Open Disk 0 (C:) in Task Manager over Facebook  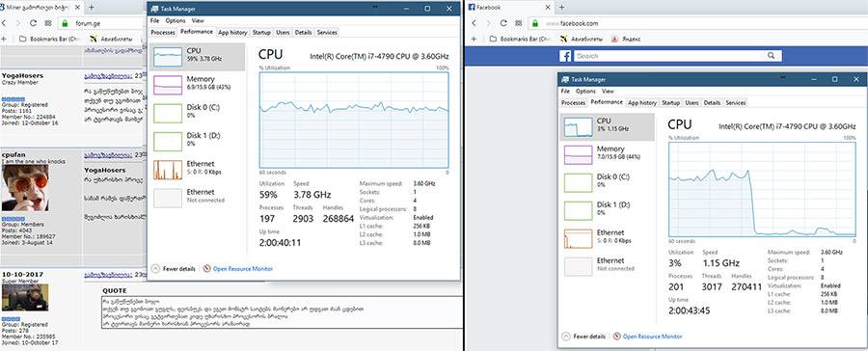pos(608,182)
